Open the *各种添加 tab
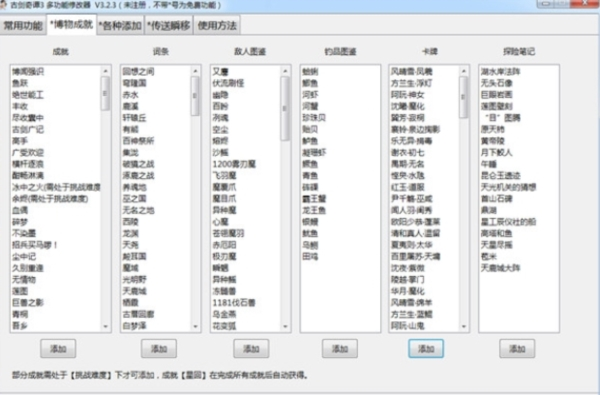 tap(120, 26)
